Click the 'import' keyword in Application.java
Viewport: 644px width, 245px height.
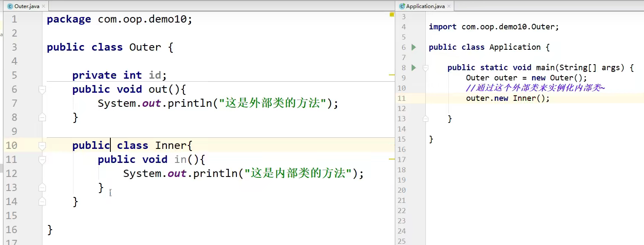(443, 27)
